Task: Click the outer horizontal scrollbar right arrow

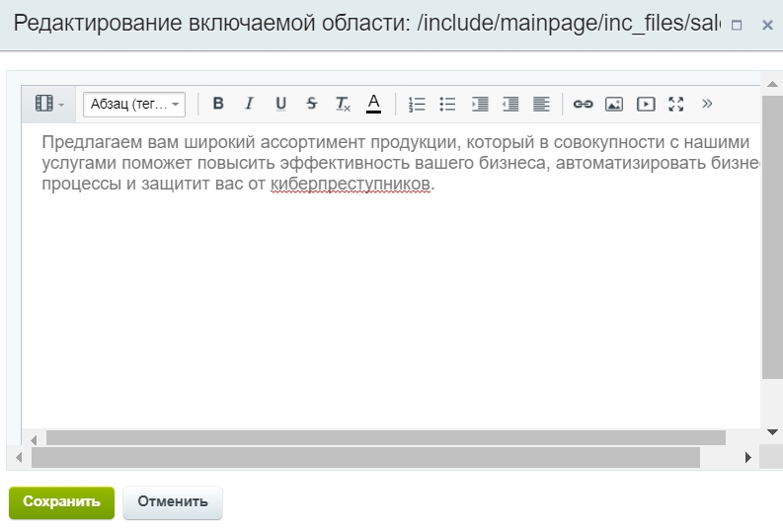Action: [747, 457]
